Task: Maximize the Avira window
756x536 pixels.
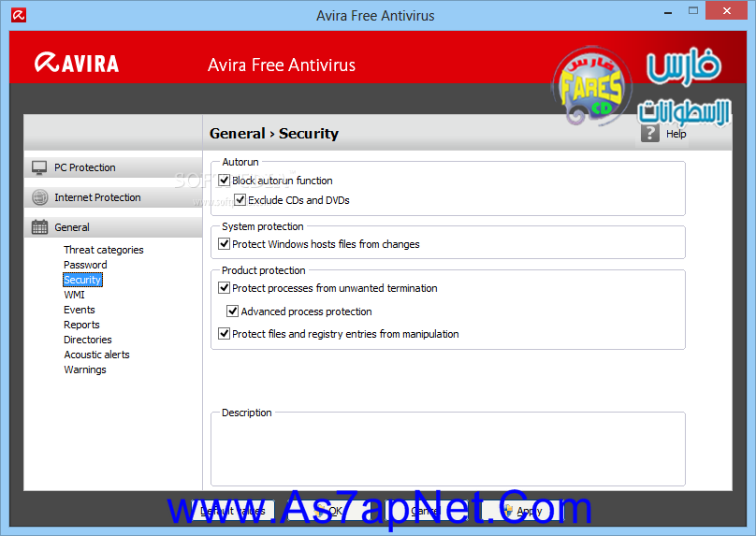Action: tap(693, 10)
